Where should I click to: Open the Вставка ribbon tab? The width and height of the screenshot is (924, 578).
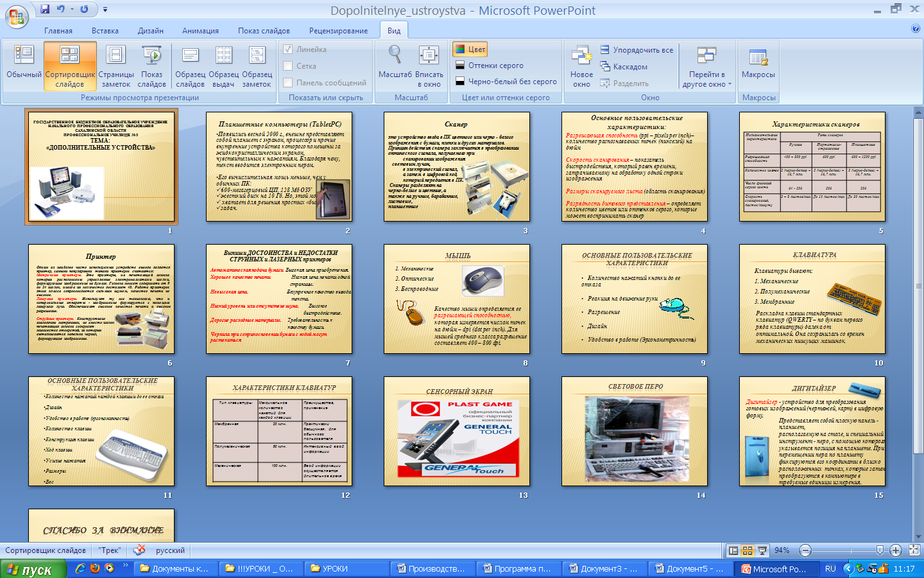coord(105,30)
